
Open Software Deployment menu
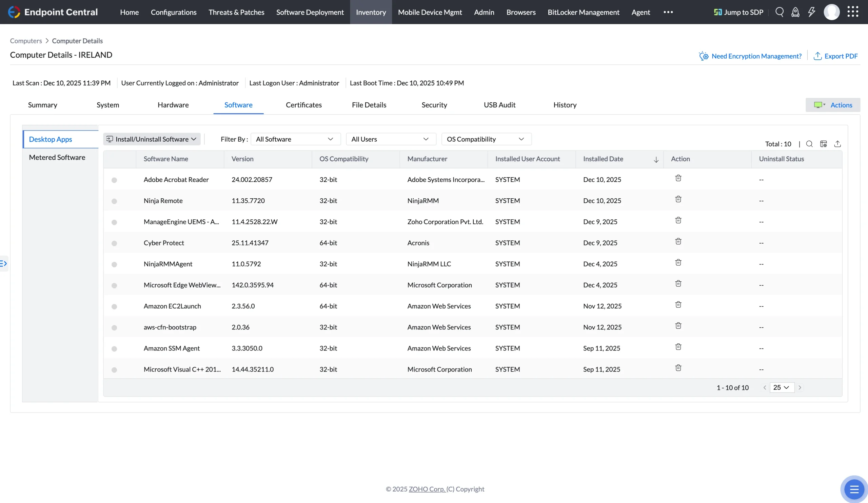(310, 12)
